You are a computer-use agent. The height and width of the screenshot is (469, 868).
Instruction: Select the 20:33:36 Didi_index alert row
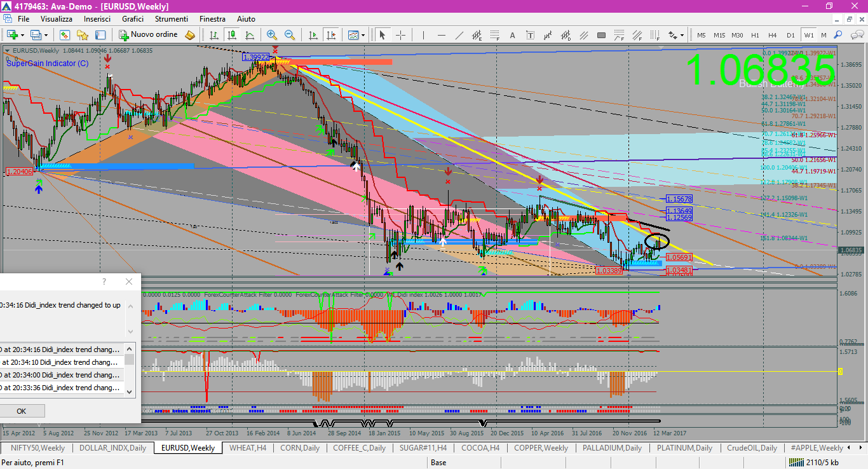tap(62, 388)
